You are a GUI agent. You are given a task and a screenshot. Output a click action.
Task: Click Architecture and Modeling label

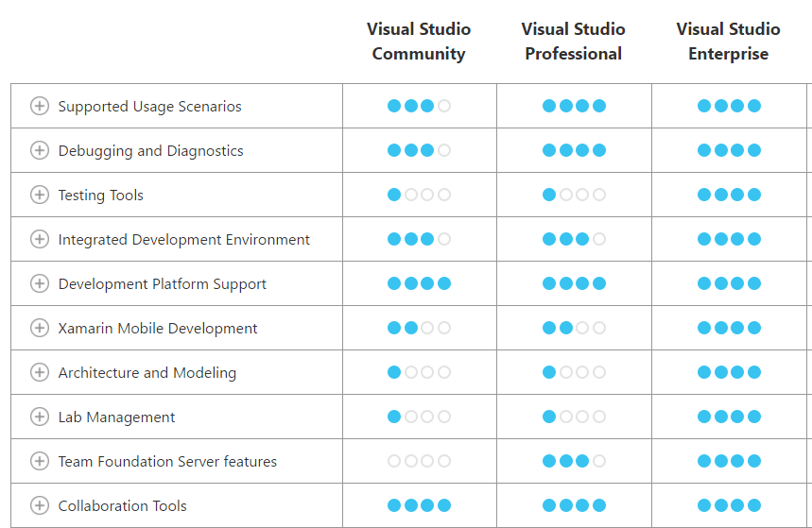coord(147,373)
